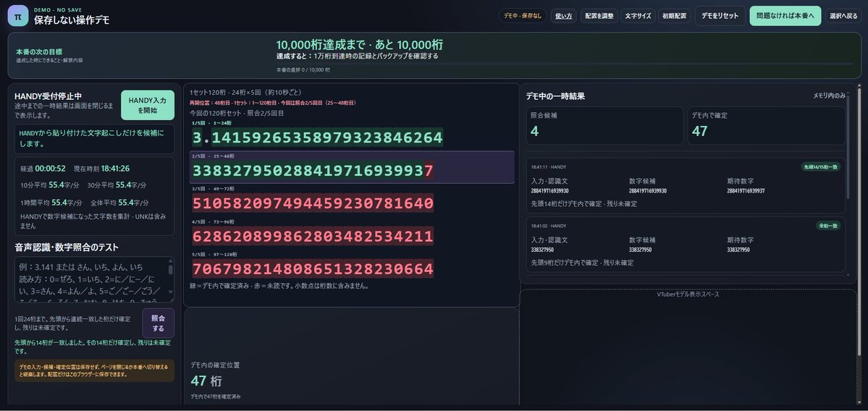Click the 全体平均 55.4字/分 stat

pos(121,203)
